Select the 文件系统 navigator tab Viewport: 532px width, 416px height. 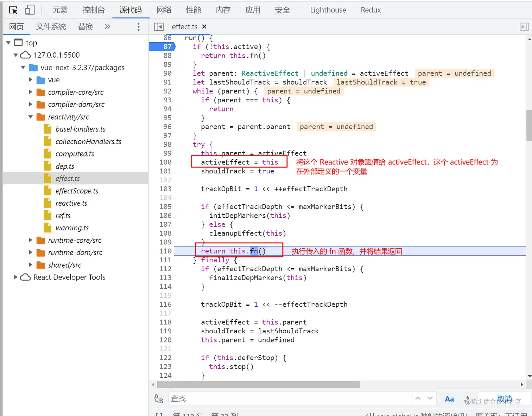pos(51,27)
